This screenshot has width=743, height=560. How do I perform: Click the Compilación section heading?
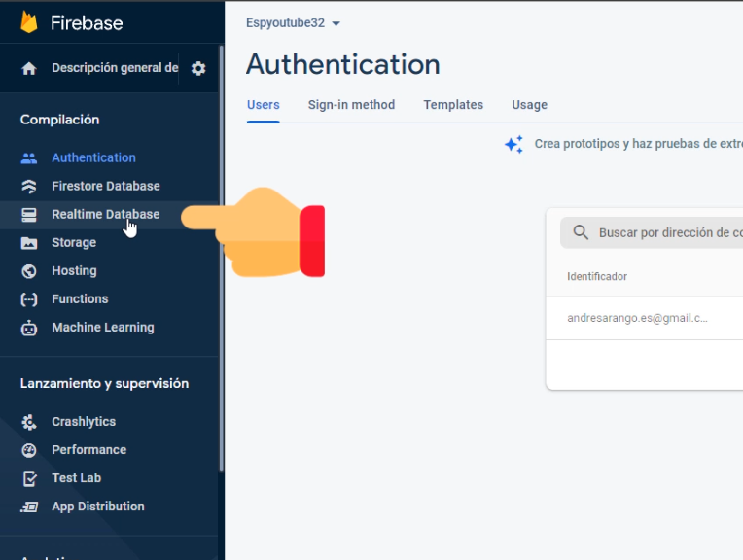point(59,120)
